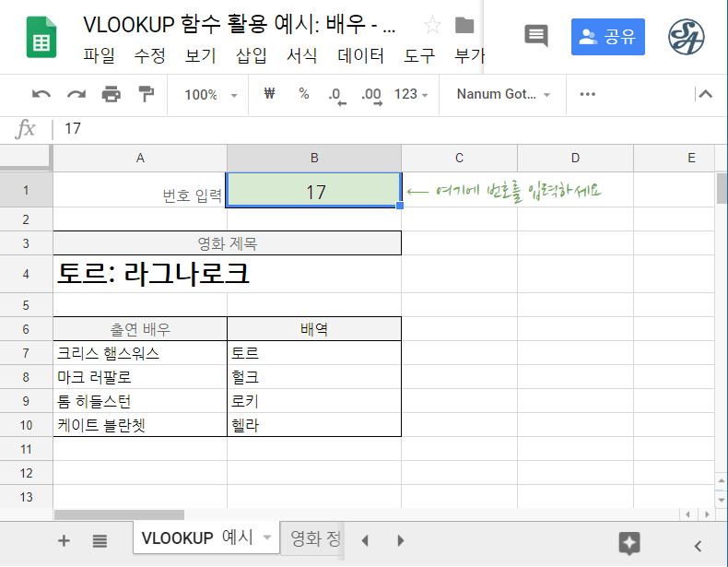Screen dimensions: 728x567
Task: Open the 파일 menu
Action: [99, 55]
